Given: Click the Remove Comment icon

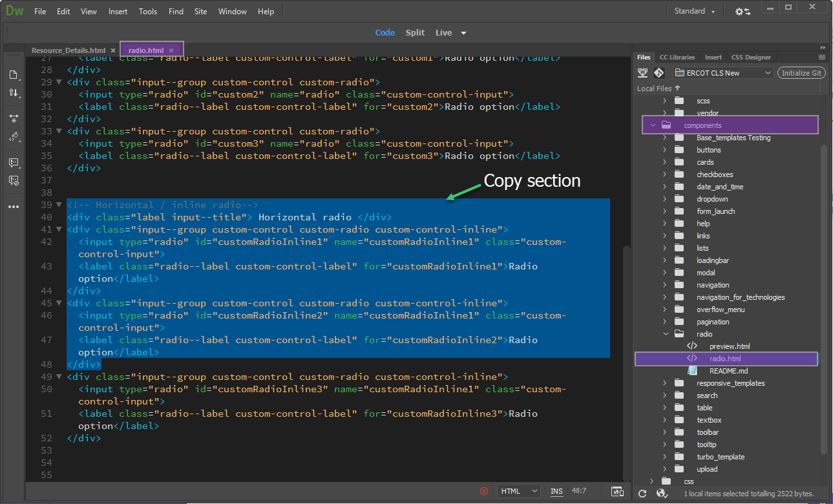Looking at the screenshot, I should coord(14,180).
